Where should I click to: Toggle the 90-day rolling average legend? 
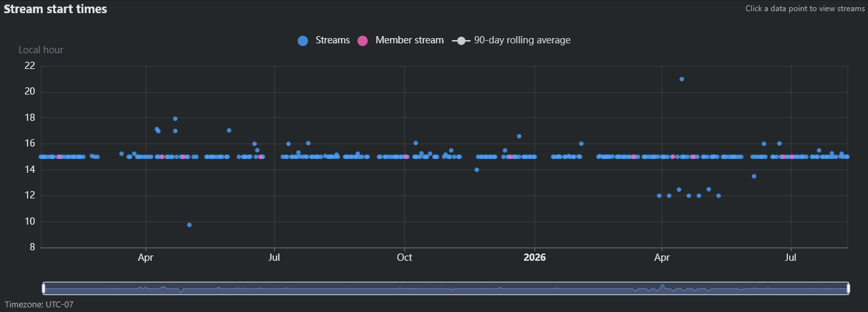[x=511, y=40]
